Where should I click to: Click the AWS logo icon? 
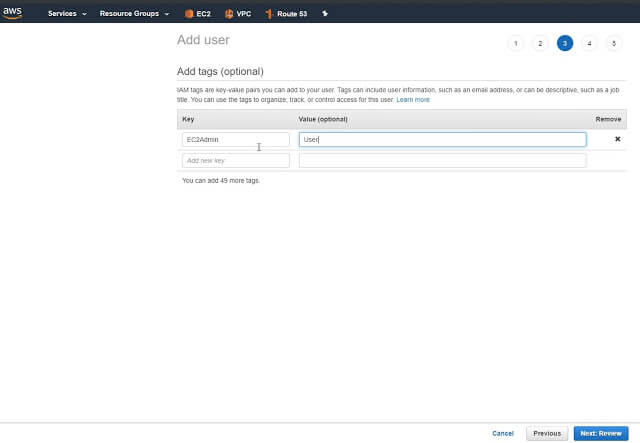point(13,13)
